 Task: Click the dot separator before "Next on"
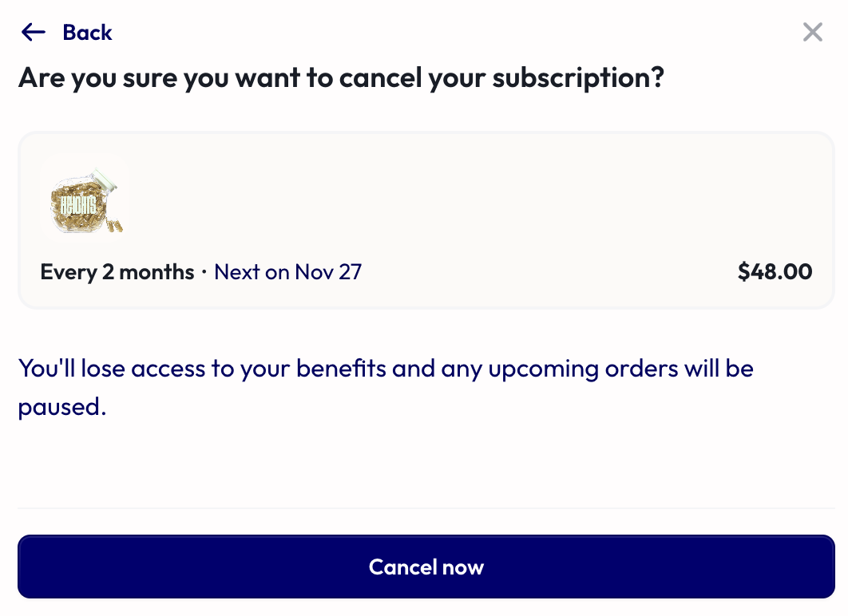pos(204,273)
